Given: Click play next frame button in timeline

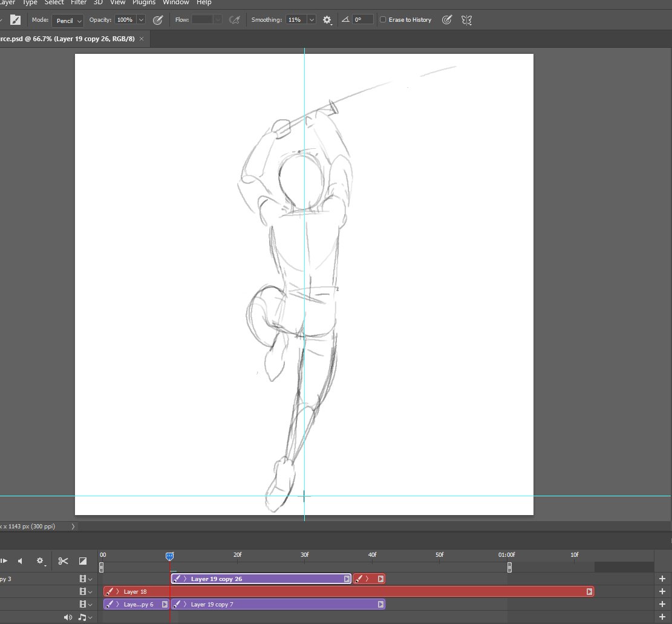Looking at the screenshot, I should click(x=4, y=560).
